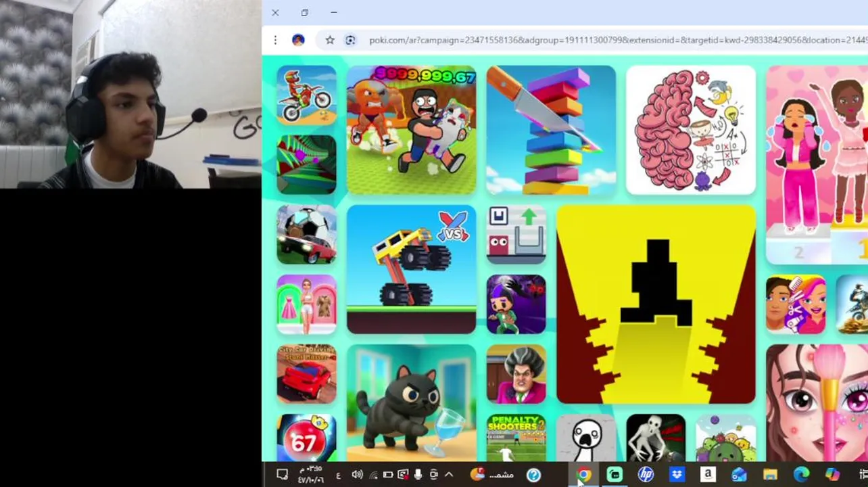Open the wardrobe dress-up girl game
868x487 pixels.
306,304
